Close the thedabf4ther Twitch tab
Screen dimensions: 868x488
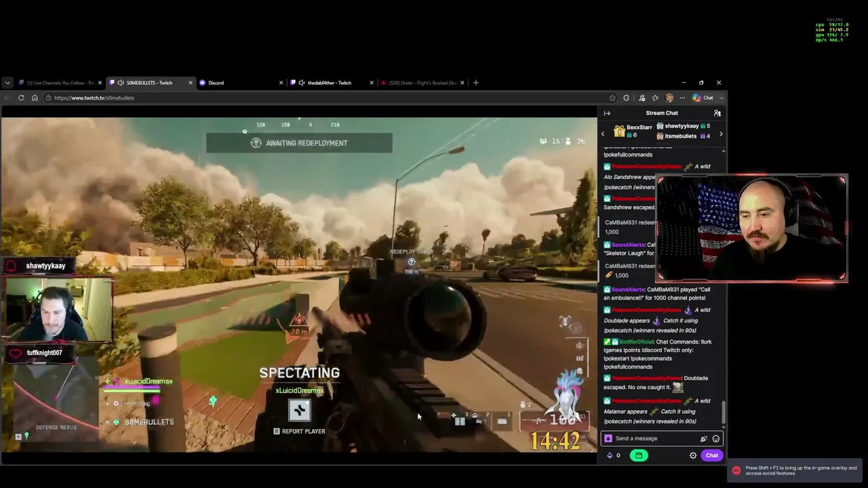(x=372, y=83)
